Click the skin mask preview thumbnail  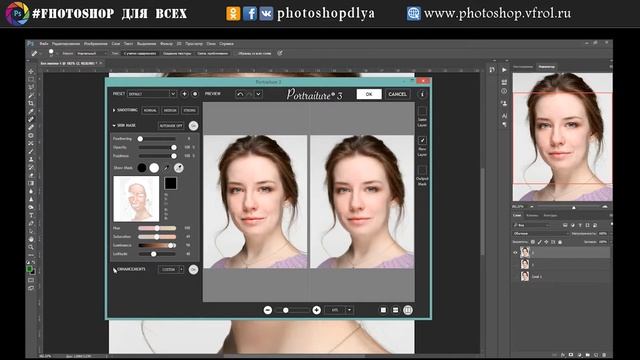[x=136, y=199]
